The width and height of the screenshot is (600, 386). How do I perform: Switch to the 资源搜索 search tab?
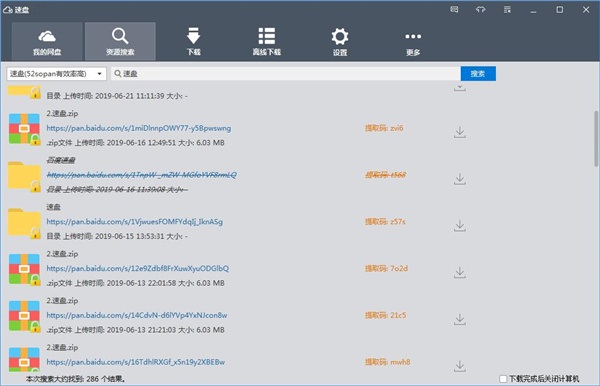tap(120, 41)
